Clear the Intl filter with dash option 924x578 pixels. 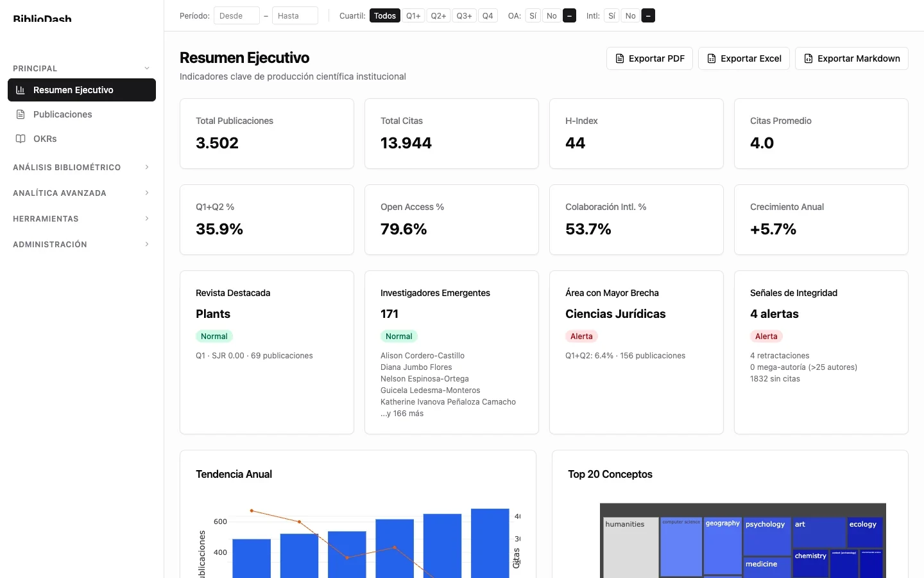tap(648, 15)
